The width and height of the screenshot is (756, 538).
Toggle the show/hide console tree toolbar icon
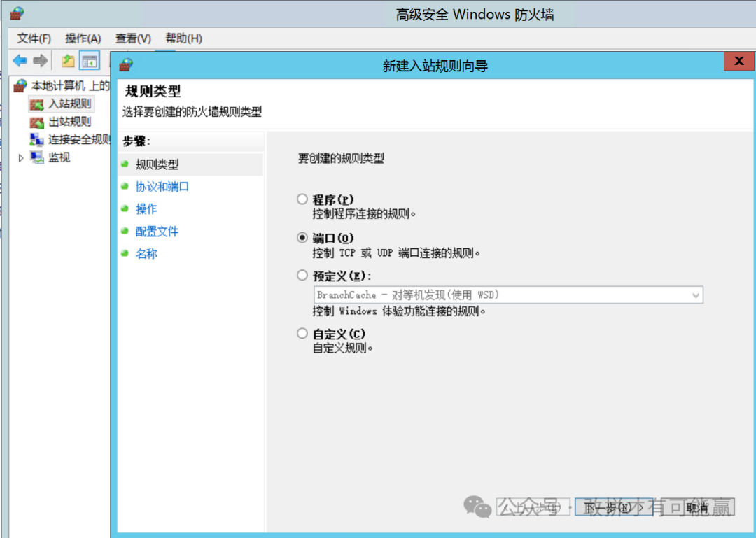tap(90, 62)
